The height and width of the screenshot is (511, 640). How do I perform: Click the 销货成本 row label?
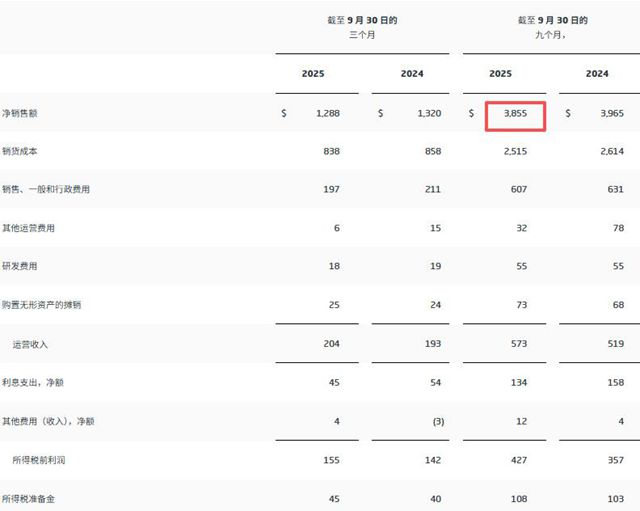[x=22, y=151]
